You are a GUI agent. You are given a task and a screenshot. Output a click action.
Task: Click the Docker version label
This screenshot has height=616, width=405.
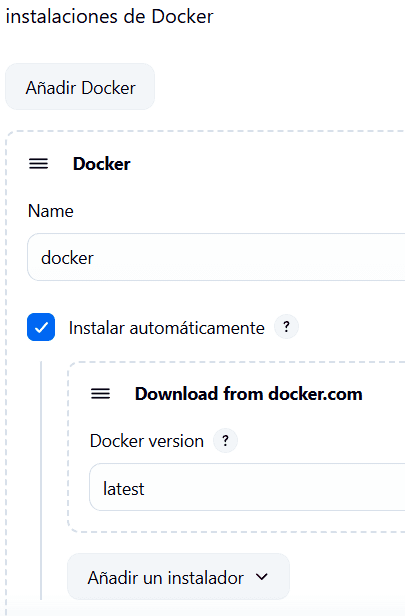click(x=147, y=441)
